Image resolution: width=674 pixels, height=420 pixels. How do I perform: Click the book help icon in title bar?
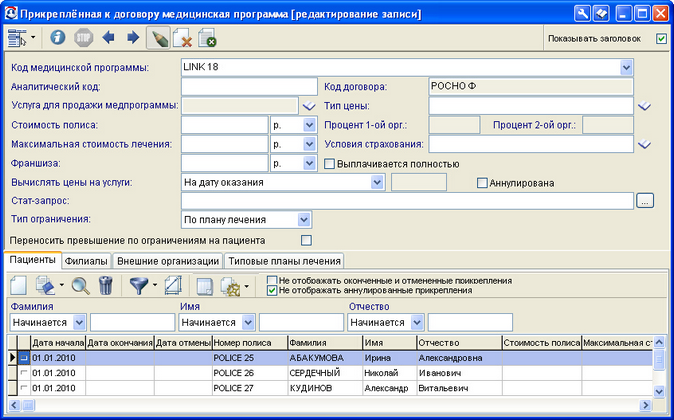pos(601,14)
